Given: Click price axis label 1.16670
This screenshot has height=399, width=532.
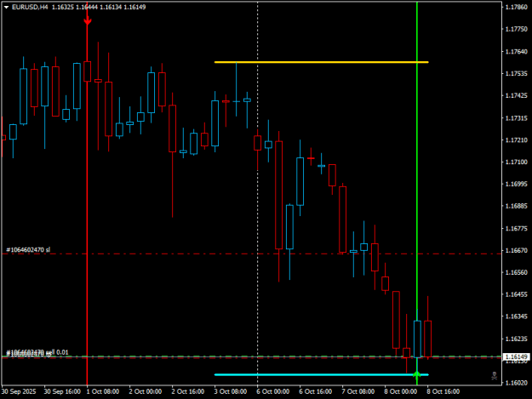Looking at the screenshot, I should tap(517, 250).
